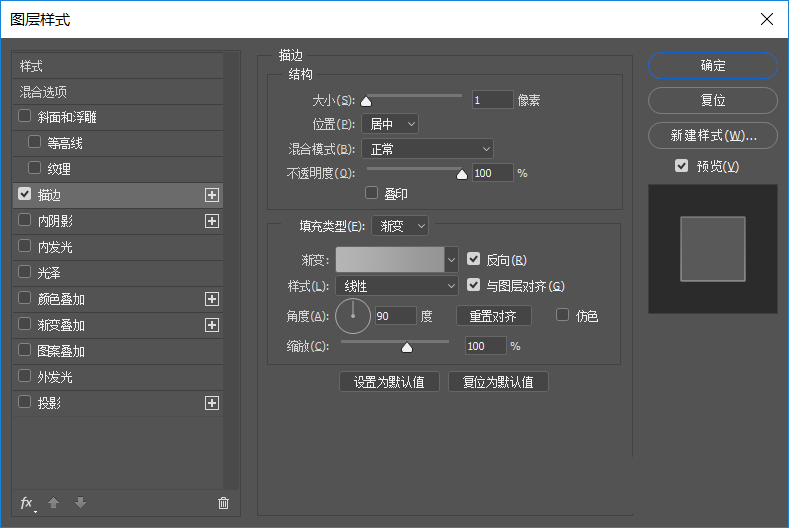Open the 填充类型 dropdown showing 渐变

click(x=400, y=227)
